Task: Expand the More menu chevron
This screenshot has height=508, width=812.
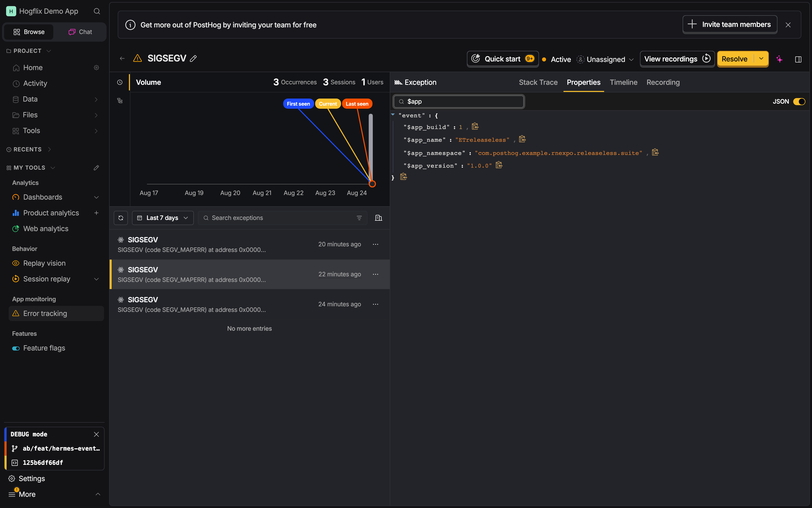Action: pos(98,494)
